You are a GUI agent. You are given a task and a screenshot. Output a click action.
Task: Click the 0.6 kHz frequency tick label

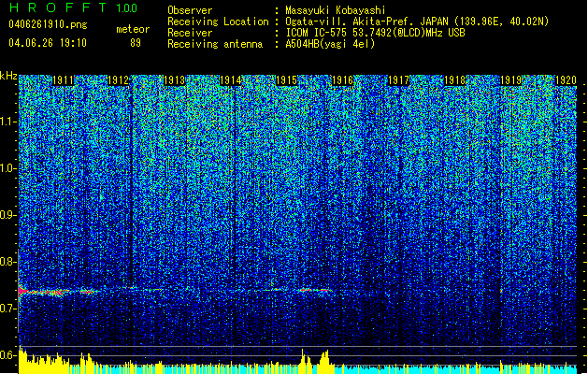8,355
